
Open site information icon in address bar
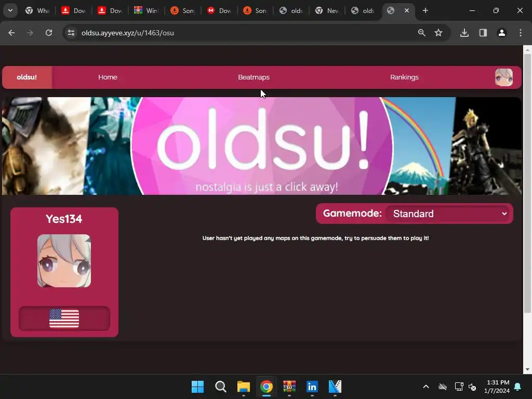pyautogui.click(x=71, y=33)
